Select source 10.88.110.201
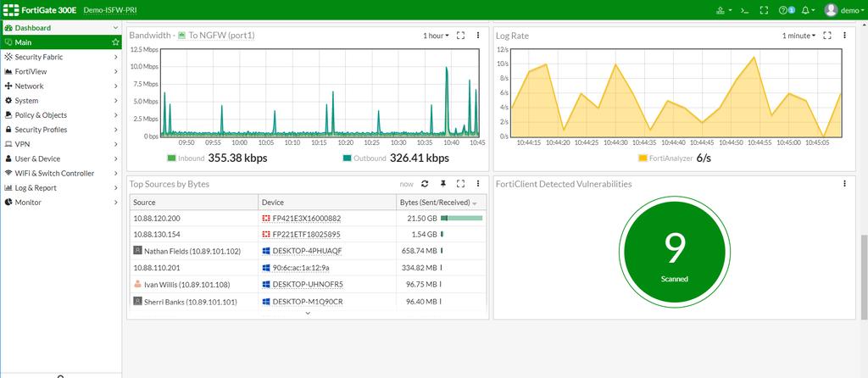Viewport: 868px width, 378px height. click(x=157, y=268)
